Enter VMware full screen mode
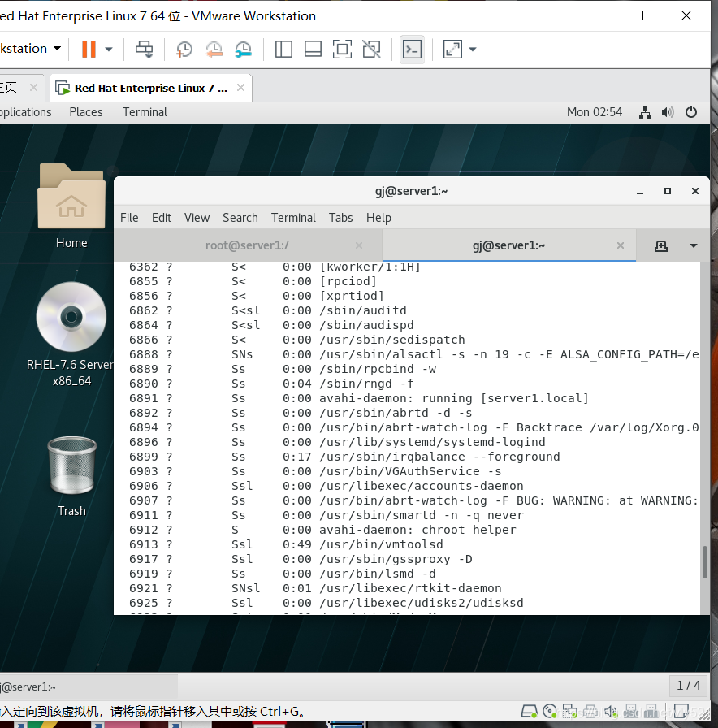718x728 pixels. click(342, 50)
